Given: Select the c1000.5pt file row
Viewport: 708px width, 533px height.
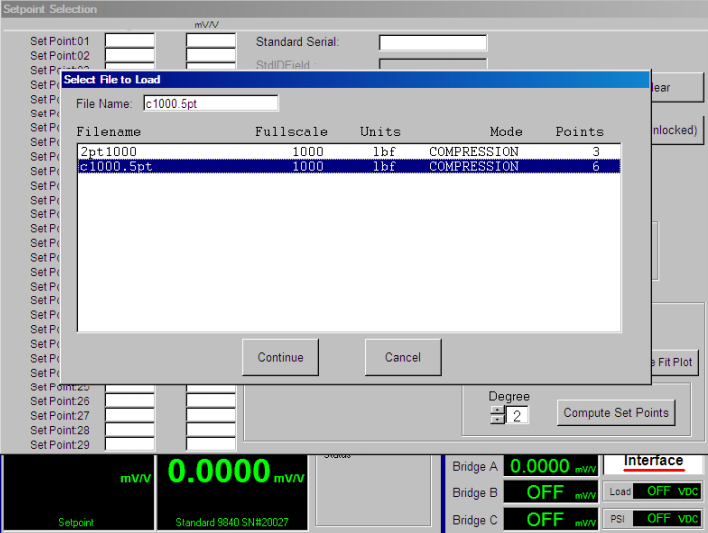Looking at the screenshot, I should [348, 167].
